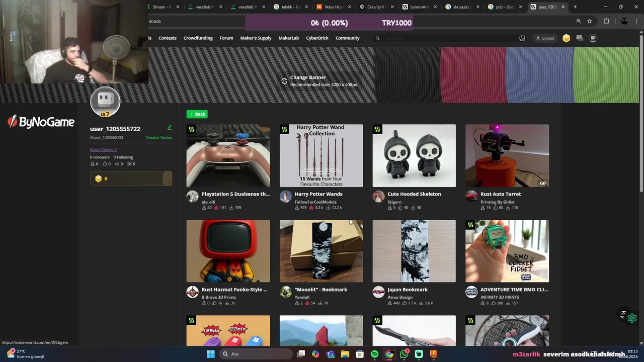Open the browser extensions puzzle icon

pyautogui.click(x=606, y=21)
